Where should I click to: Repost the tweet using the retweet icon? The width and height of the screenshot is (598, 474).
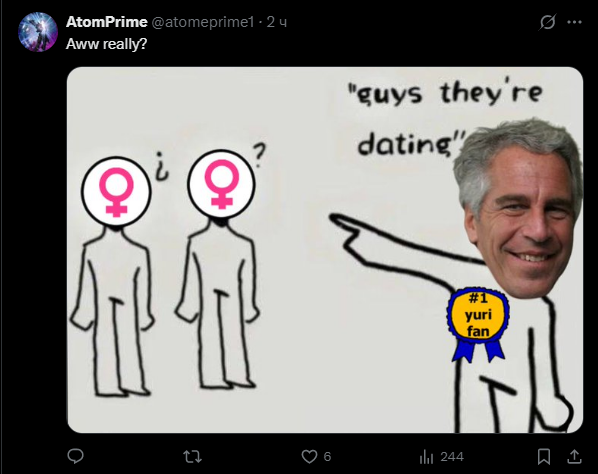tap(193, 456)
